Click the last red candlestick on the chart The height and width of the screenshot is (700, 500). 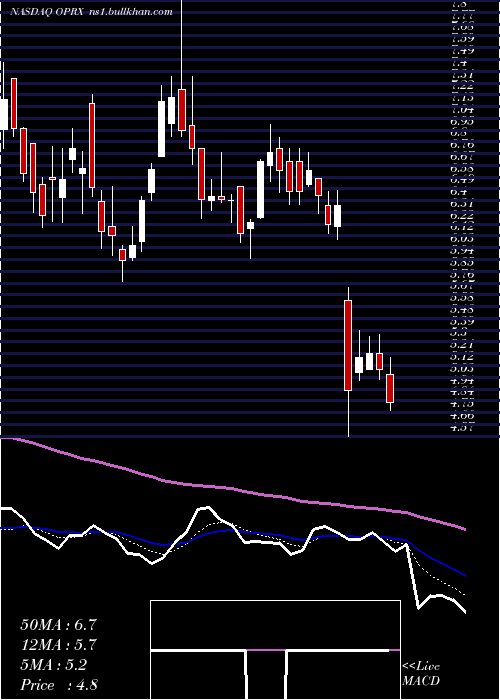click(x=391, y=388)
